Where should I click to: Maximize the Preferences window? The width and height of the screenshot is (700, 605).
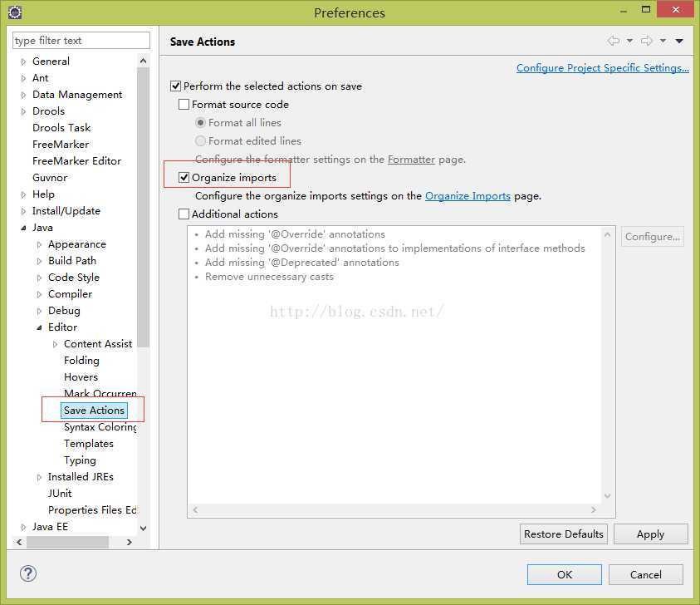click(x=646, y=9)
